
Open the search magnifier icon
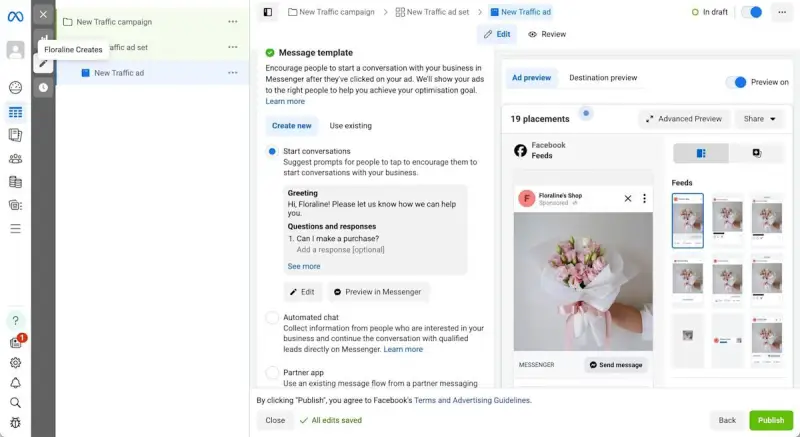coord(15,403)
